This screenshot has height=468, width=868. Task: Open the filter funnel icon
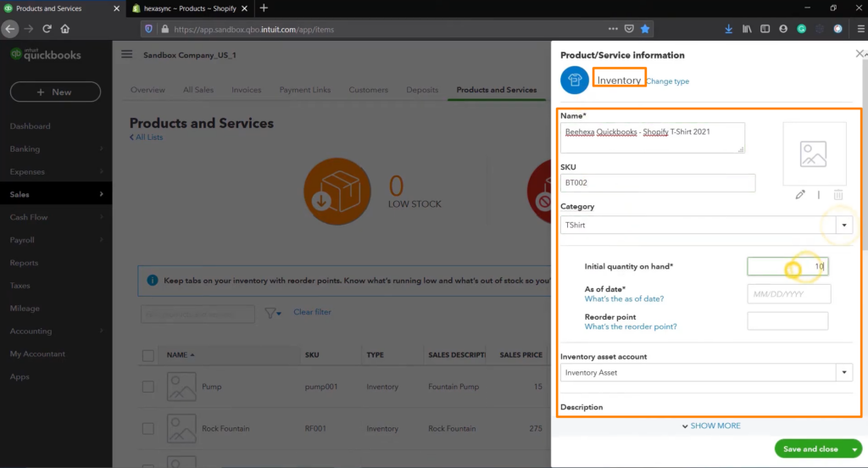click(x=272, y=314)
